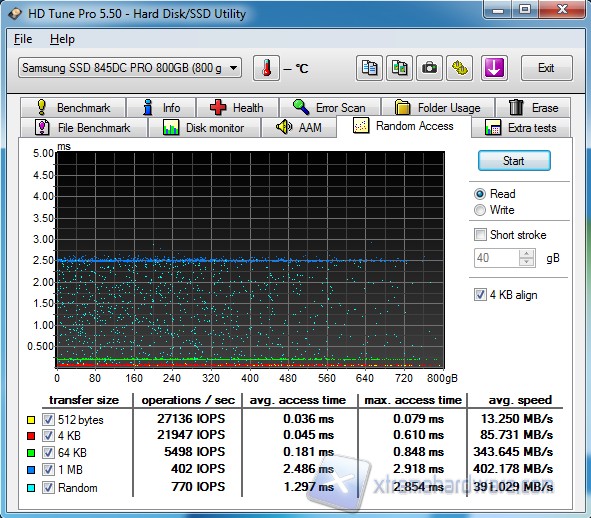Copy text results to clipboard icon
Screen dimensions: 591x518
[369, 68]
